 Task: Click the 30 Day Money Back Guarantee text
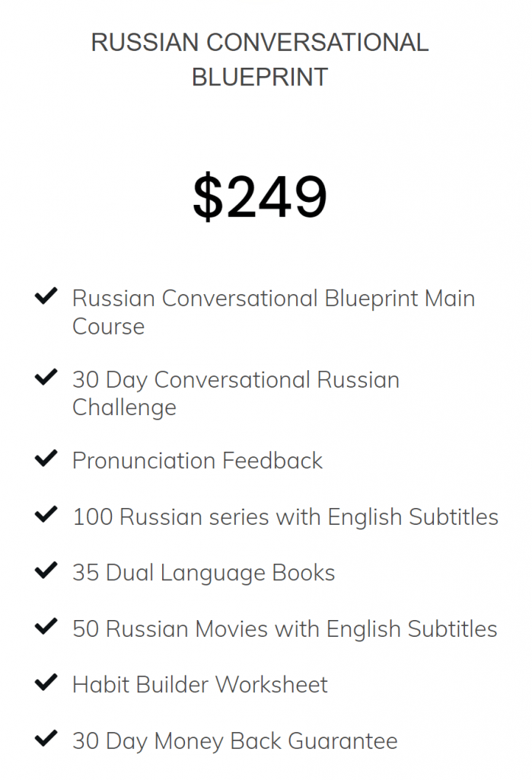click(234, 741)
